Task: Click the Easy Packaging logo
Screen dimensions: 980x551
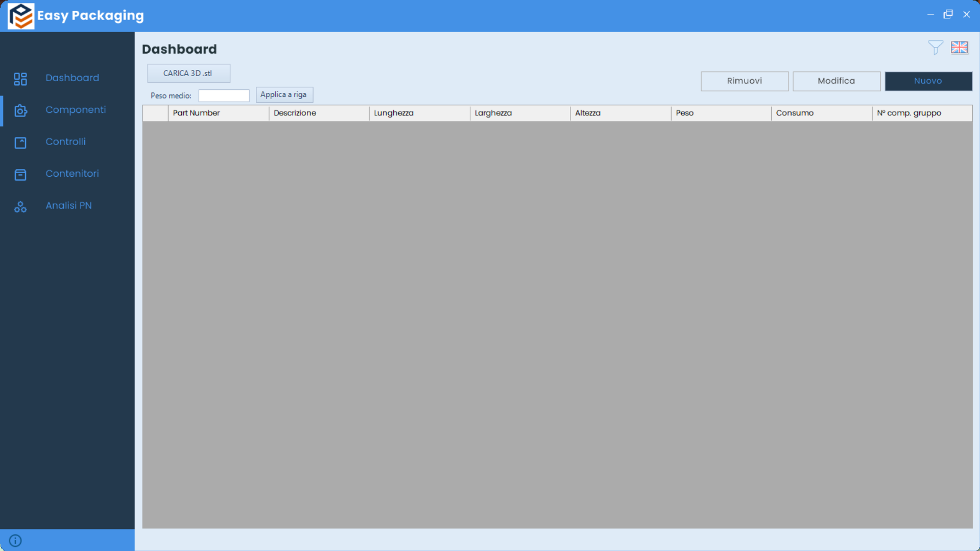Action: pos(21,16)
